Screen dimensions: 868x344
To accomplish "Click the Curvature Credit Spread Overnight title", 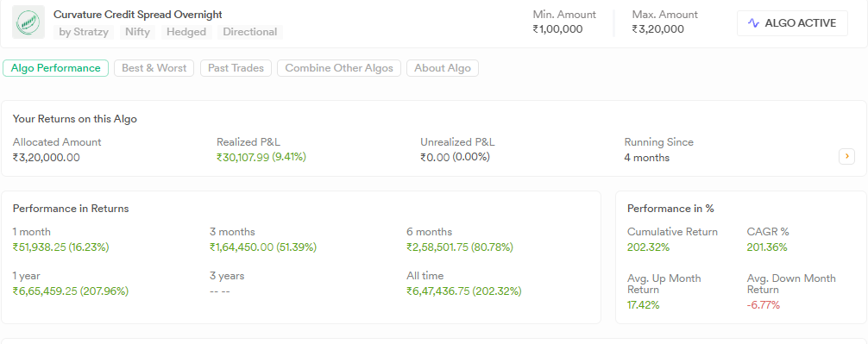I will (x=138, y=15).
